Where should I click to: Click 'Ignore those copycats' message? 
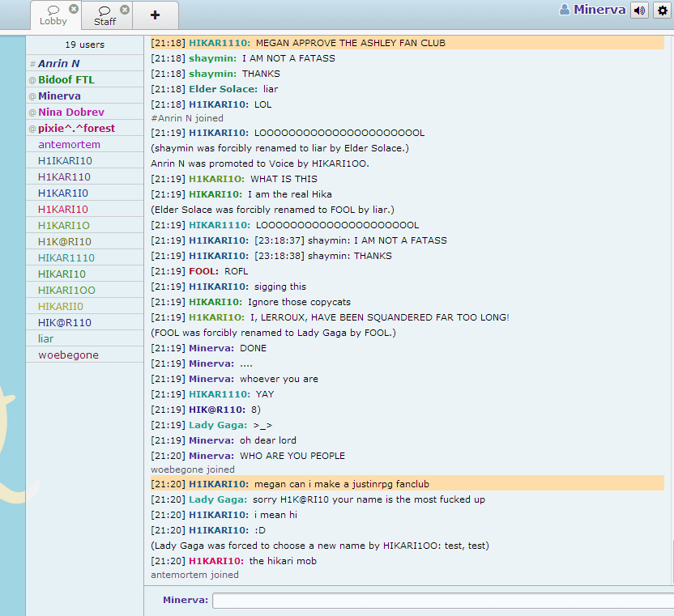(x=299, y=303)
